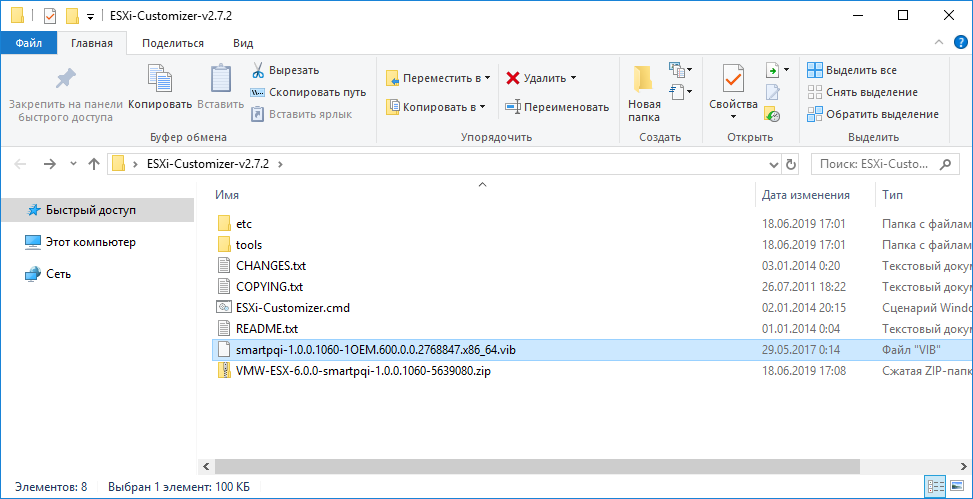The image size is (973, 499).
Task: Open Move to (Переместить в) dropdown
Action: coord(438,78)
